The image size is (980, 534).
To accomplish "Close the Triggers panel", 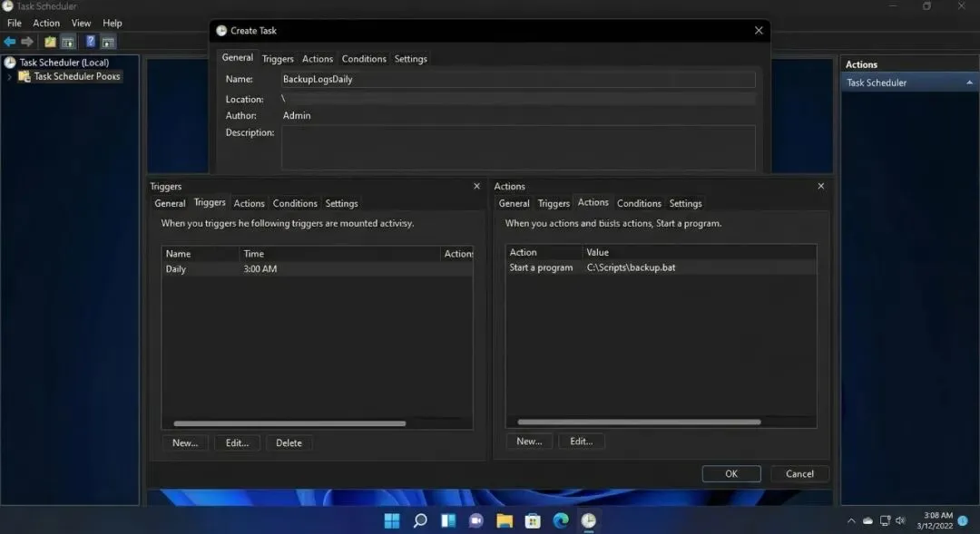I will tap(477, 186).
